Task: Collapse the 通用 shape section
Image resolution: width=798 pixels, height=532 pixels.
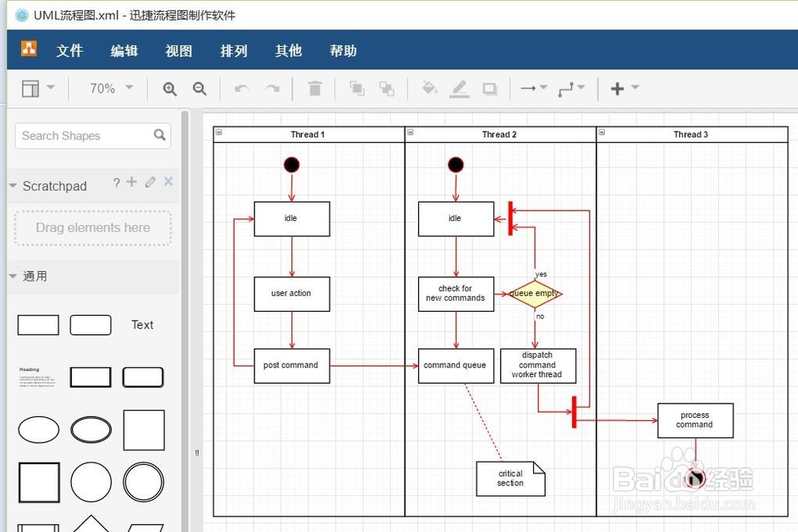Action: pyautogui.click(x=11, y=275)
